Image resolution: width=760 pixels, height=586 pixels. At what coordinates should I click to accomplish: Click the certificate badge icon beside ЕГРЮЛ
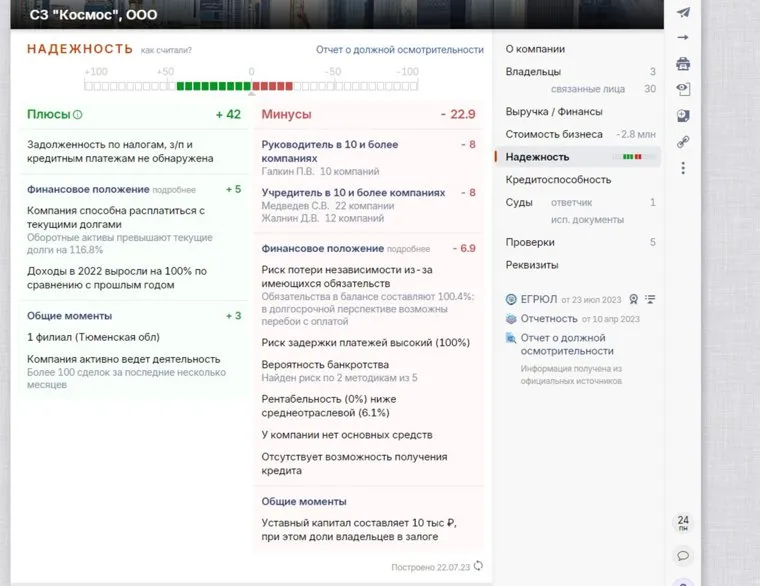[x=633, y=298]
